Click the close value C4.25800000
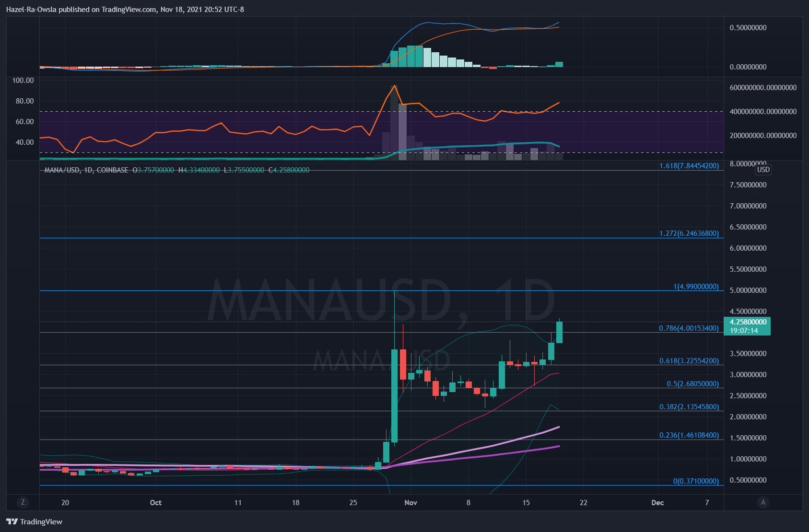Screen dimensions: 809x532 pos(289,170)
